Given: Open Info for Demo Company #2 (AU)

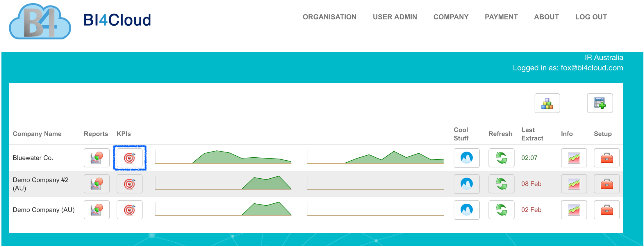Looking at the screenshot, I should (x=574, y=184).
